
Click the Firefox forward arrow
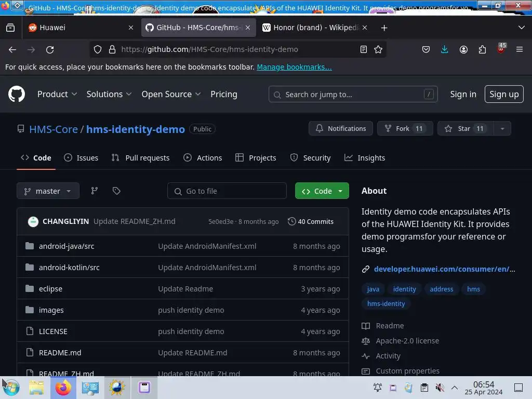[31, 49]
